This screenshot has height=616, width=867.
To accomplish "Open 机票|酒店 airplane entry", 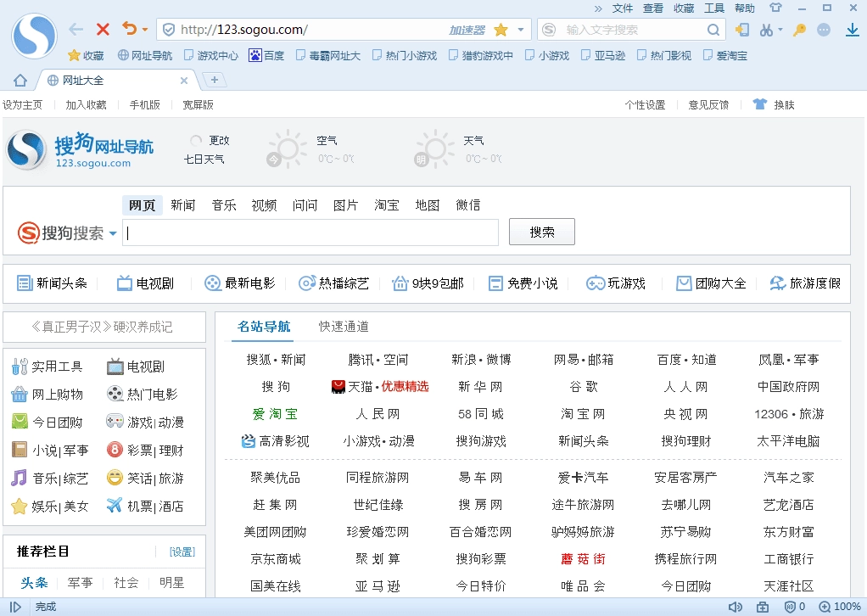I will point(145,506).
